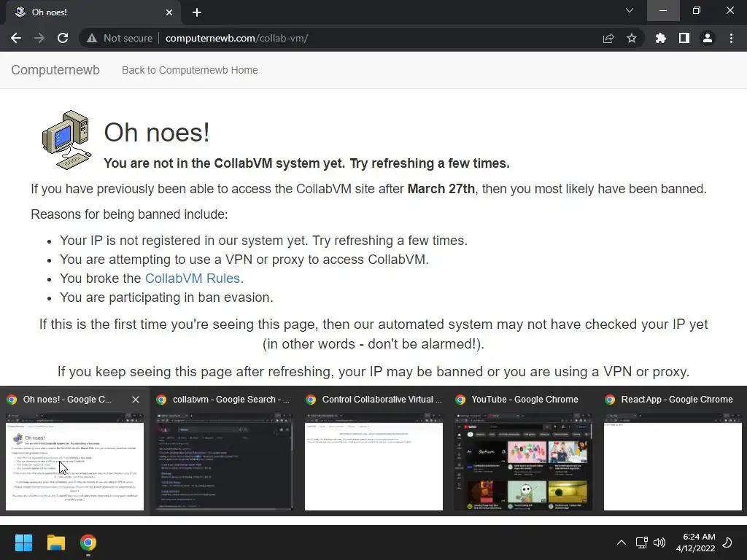Viewport: 747px width, 560px height.
Task: Click the share this page icon
Action: [x=608, y=38]
